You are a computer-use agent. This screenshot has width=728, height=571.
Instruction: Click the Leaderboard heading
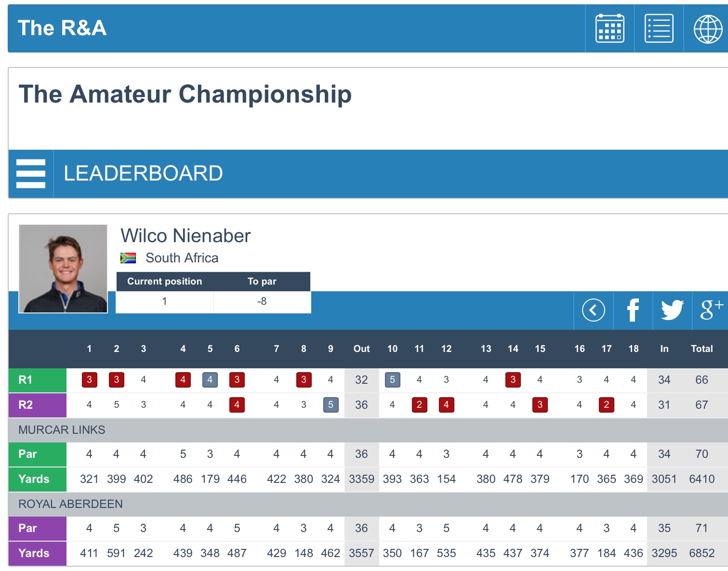[x=143, y=173]
